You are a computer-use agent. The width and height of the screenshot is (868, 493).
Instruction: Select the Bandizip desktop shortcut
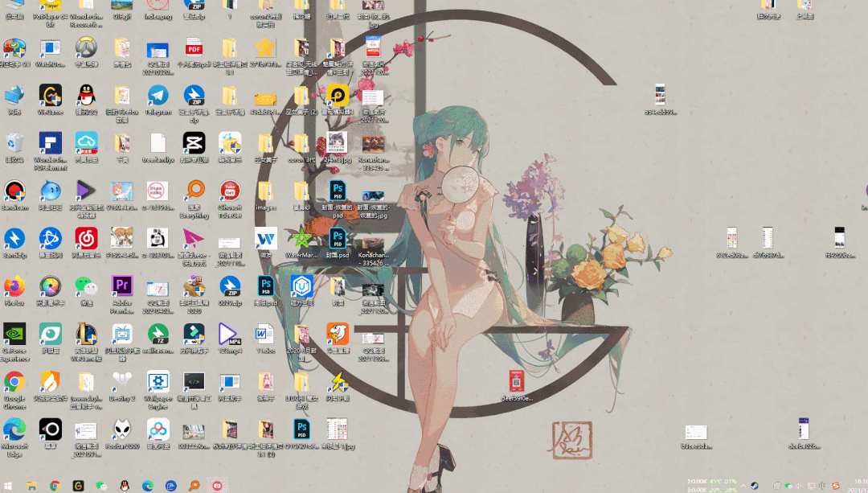[x=14, y=243]
